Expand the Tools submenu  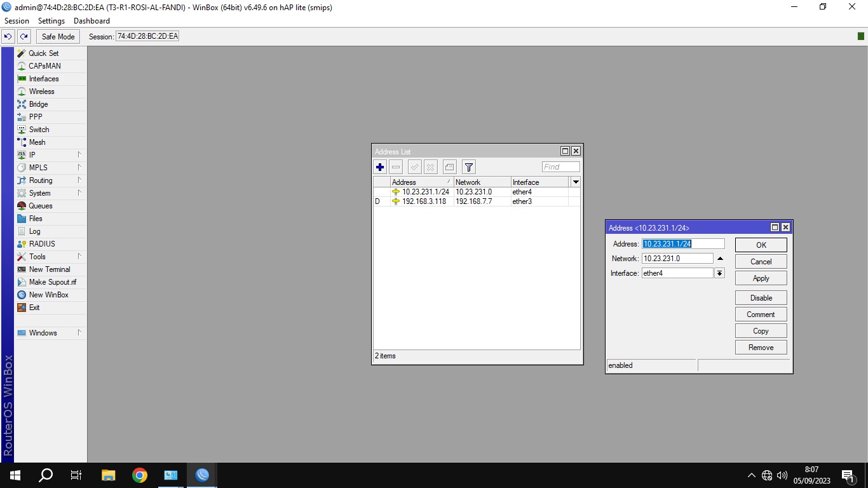click(50, 257)
